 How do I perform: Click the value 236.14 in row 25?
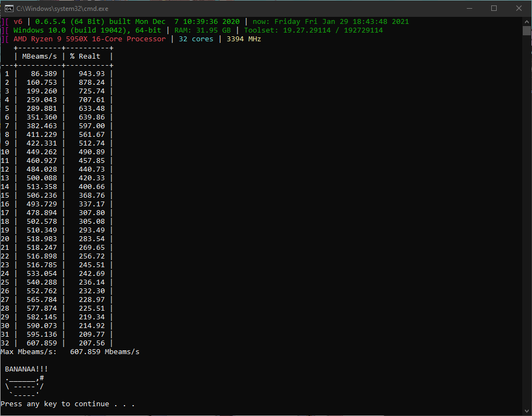[92, 282]
